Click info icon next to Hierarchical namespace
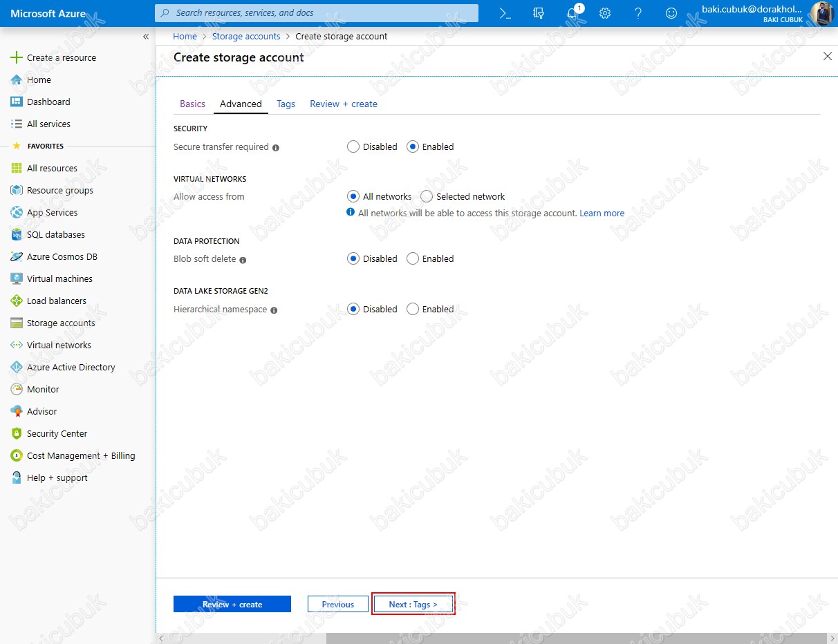 [274, 310]
